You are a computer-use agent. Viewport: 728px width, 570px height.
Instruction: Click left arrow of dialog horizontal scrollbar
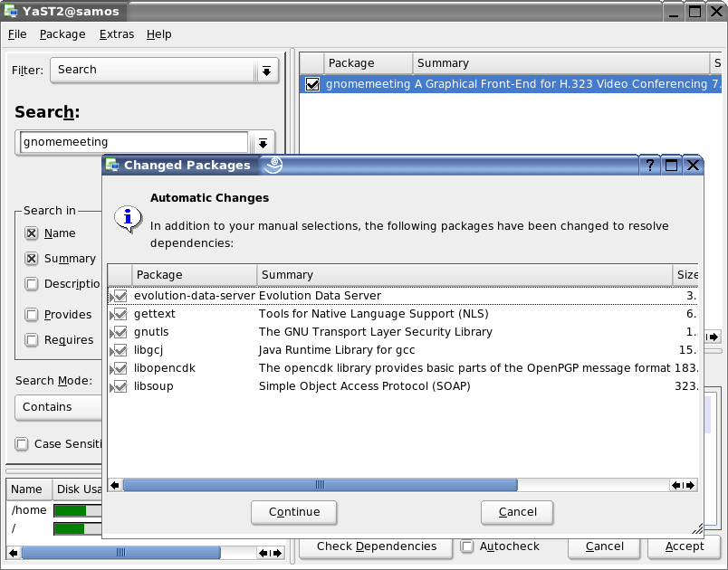pos(115,485)
